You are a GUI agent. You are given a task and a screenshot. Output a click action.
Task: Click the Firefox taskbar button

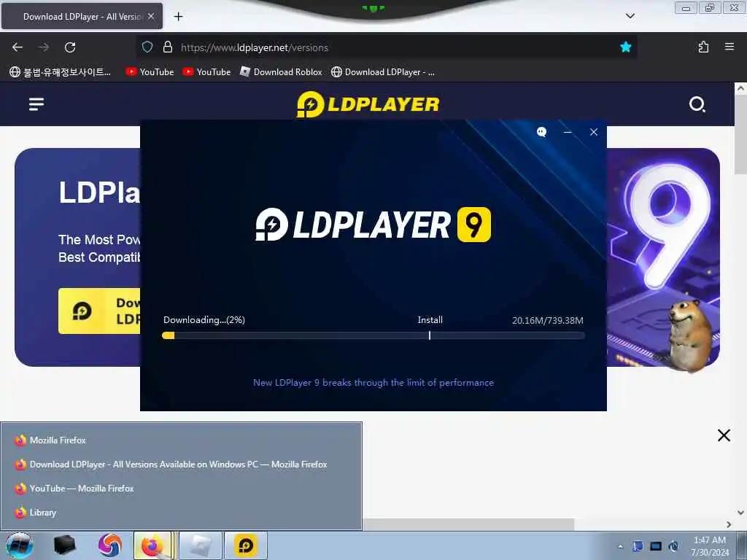[152, 545]
